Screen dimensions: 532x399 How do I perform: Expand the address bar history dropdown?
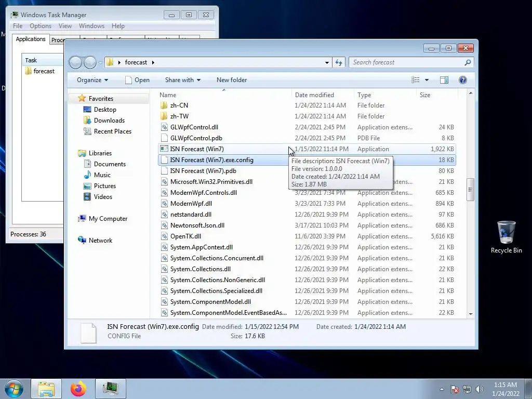point(327,62)
